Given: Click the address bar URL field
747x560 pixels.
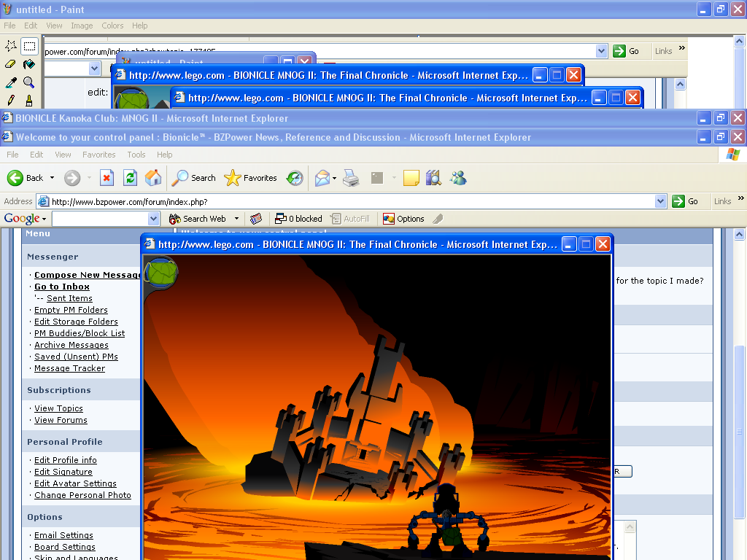Looking at the screenshot, I should (351, 201).
